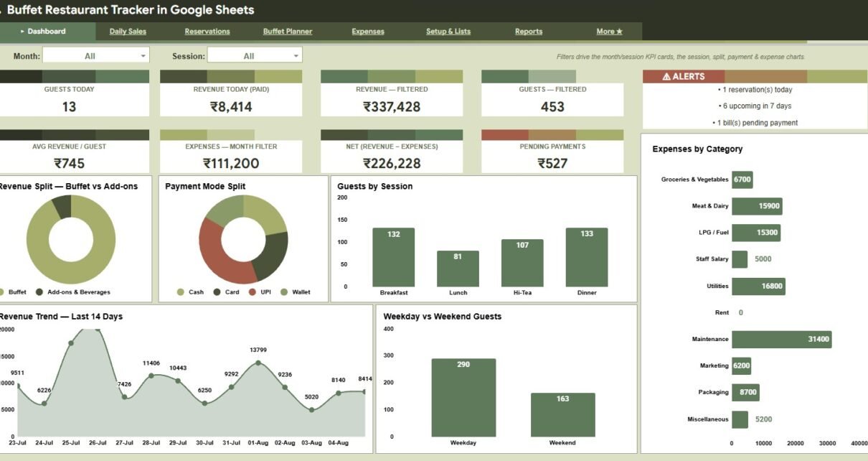868x461 pixels.
Task: Select the Month dropdown field showing All
Action: tap(97, 55)
